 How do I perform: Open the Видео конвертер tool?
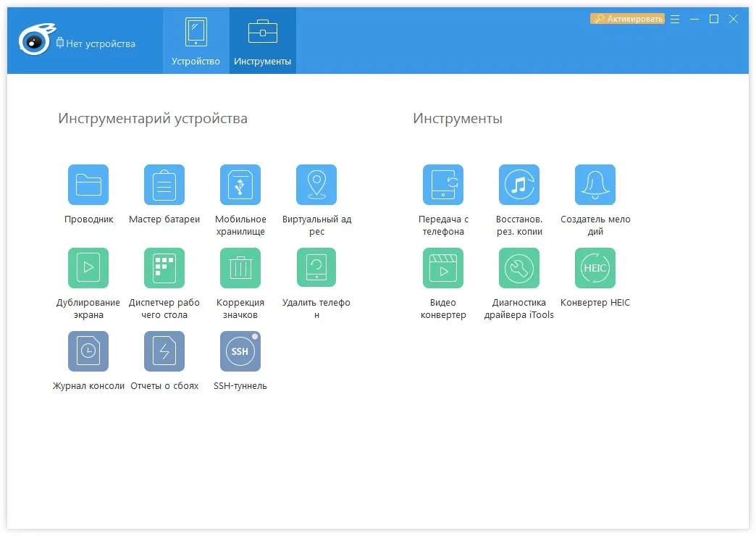(443, 268)
